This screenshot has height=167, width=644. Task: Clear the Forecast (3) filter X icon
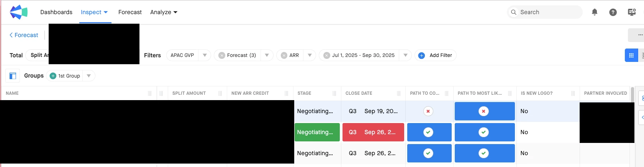coord(222,55)
